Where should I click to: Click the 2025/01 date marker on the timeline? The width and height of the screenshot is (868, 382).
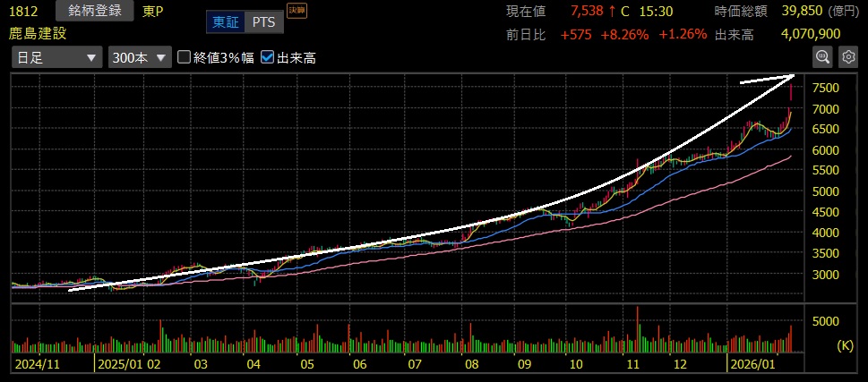[x=119, y=364]
